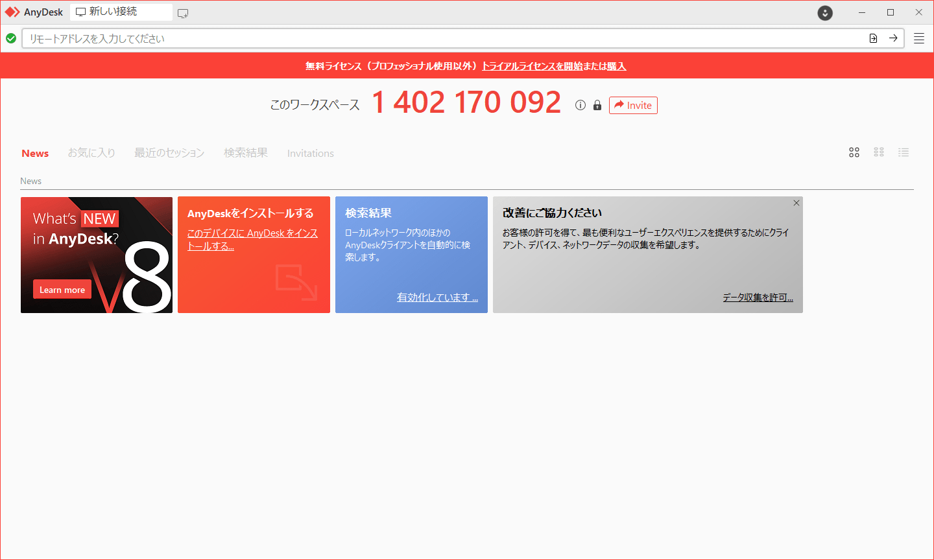Click the workspace ID 1 402 170 092
This screenshot has height=560, width=934.
click(x=466, y=102)
